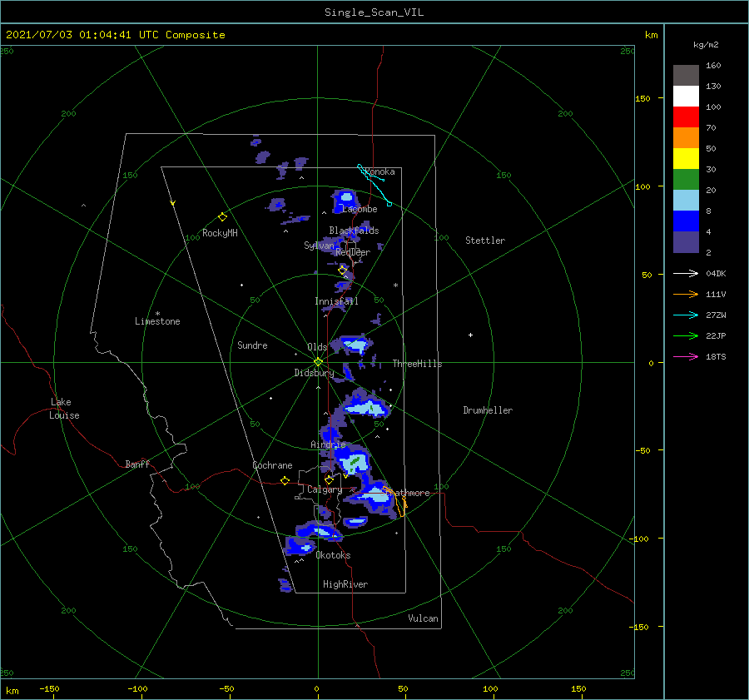Image resolution: width=749 pixels, height=700 pixels.
Task: Click the Cochrane city label
Action: click(x=272, y=465)
